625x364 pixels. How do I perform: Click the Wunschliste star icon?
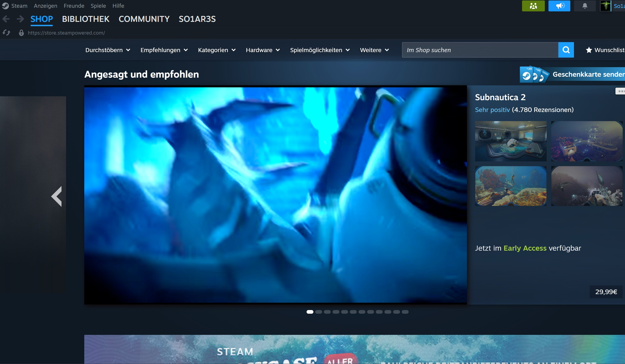[x=589, y=50]
